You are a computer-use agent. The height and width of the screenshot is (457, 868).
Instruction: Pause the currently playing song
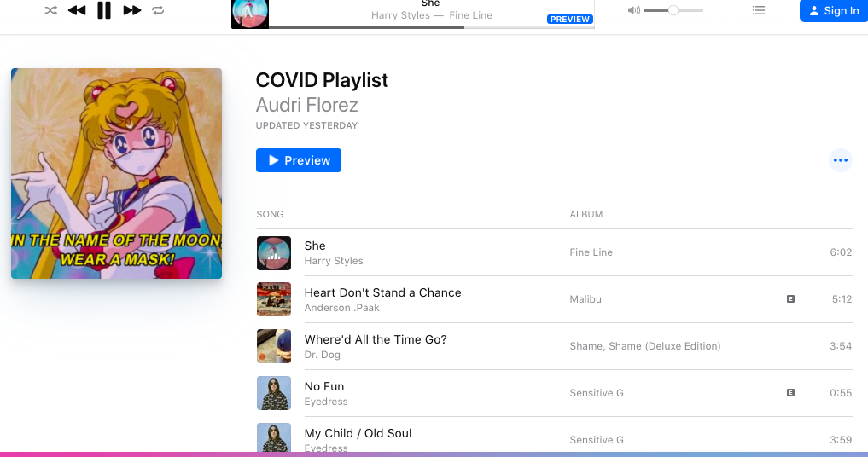tap(104, 10)
